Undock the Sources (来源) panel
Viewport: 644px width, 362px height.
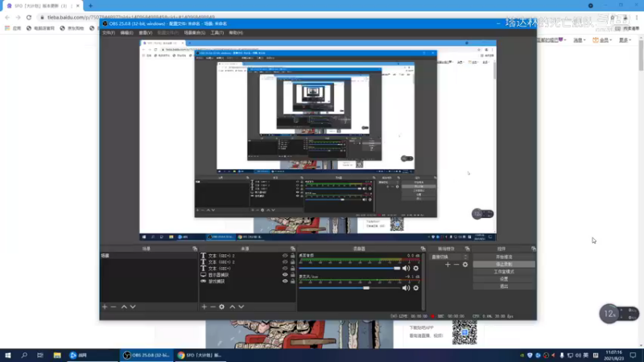(293, 249)
